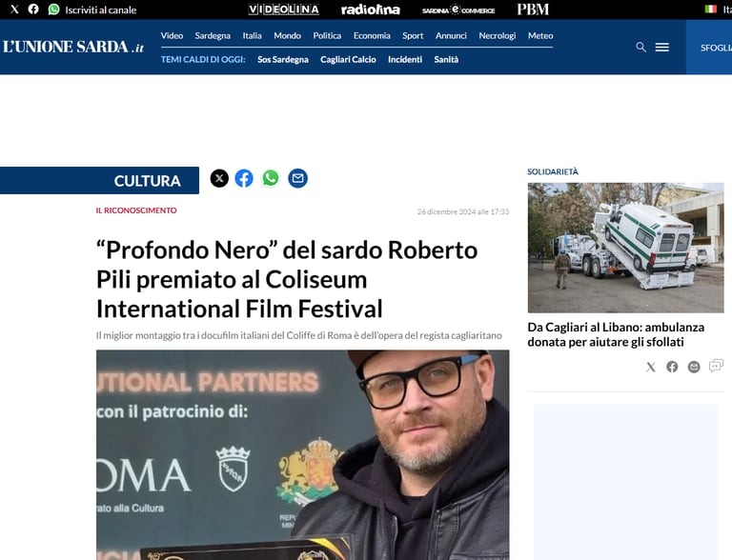
Task: Expand the hamburger navigation menu
Action: coord(662,47)
